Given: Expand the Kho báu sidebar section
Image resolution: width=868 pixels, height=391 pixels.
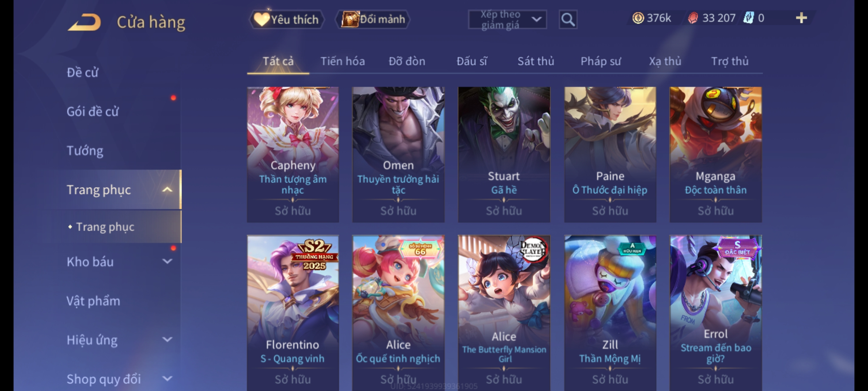Looking at the screenshot, I should 167,261.
